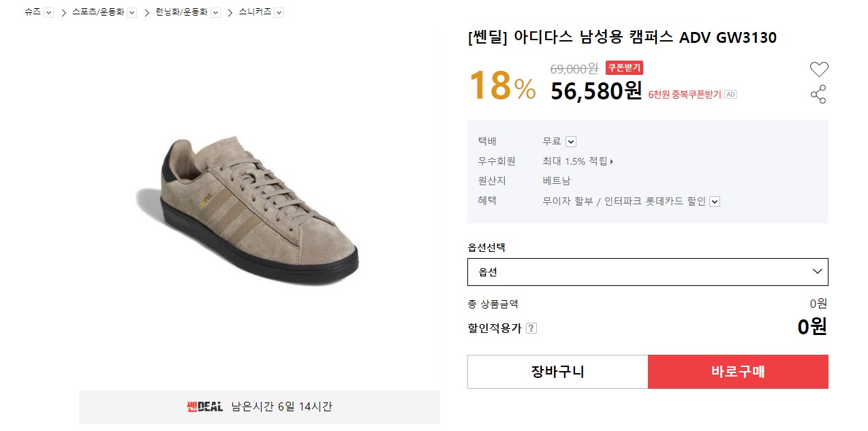Image resolution: width=868 pixels, height=431 pixels.
Task: Click the share icon
Action: (818, 94)
